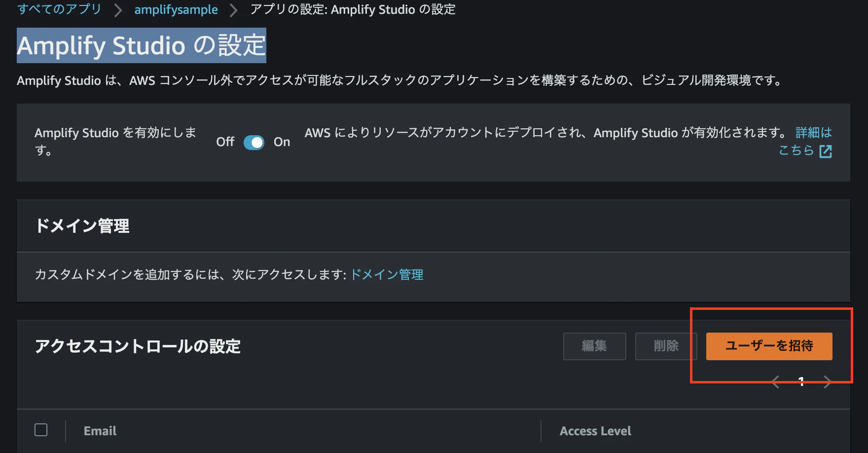The image size is (868, 453).
Task: Open the すべてのアプリ breadcrumb
Action: point(58,9)
